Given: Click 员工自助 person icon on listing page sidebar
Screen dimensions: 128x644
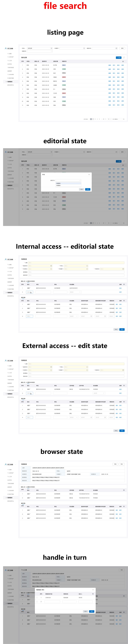Looking at the screenshot, I should [6, 49].
